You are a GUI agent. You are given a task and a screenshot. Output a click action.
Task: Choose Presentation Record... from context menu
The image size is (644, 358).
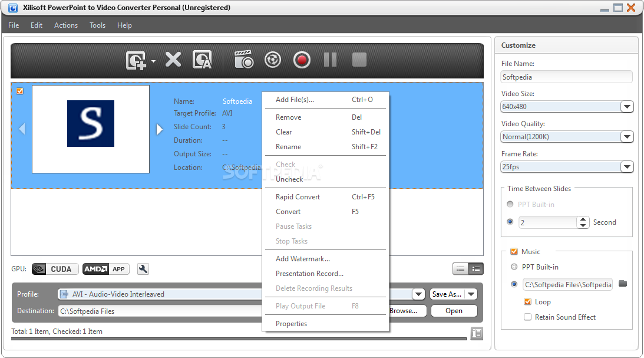325,273
